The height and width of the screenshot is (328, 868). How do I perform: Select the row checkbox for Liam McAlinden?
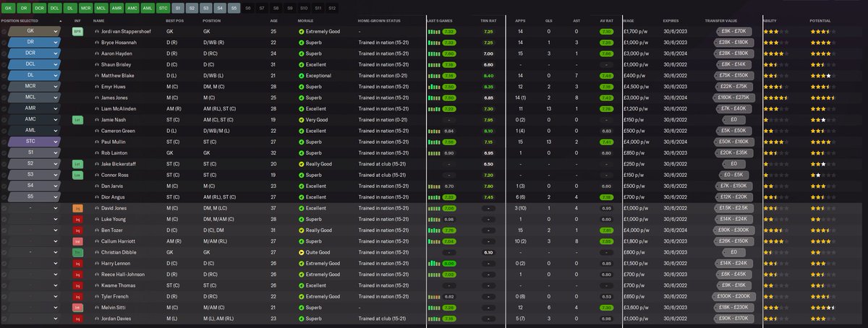pos(4,108)
